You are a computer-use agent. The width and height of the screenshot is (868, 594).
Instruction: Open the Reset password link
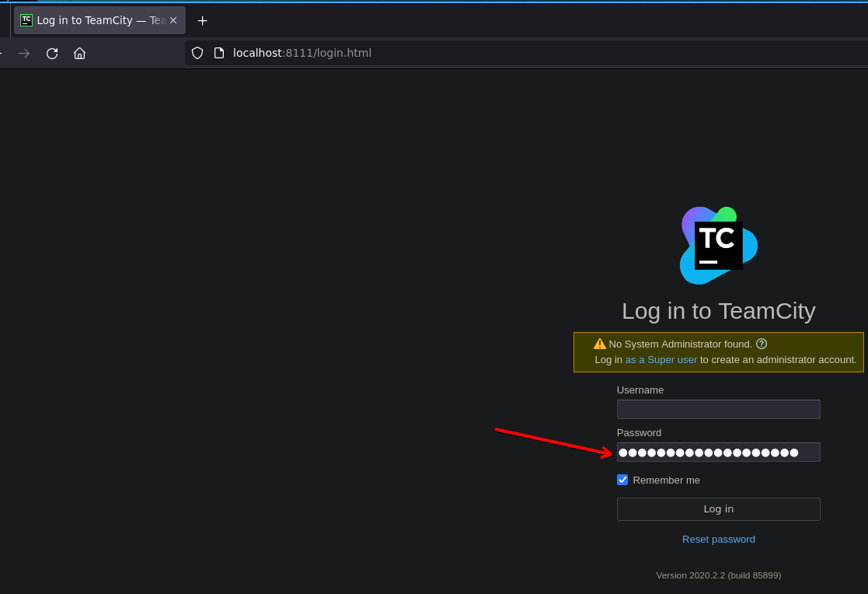[718, 539]
